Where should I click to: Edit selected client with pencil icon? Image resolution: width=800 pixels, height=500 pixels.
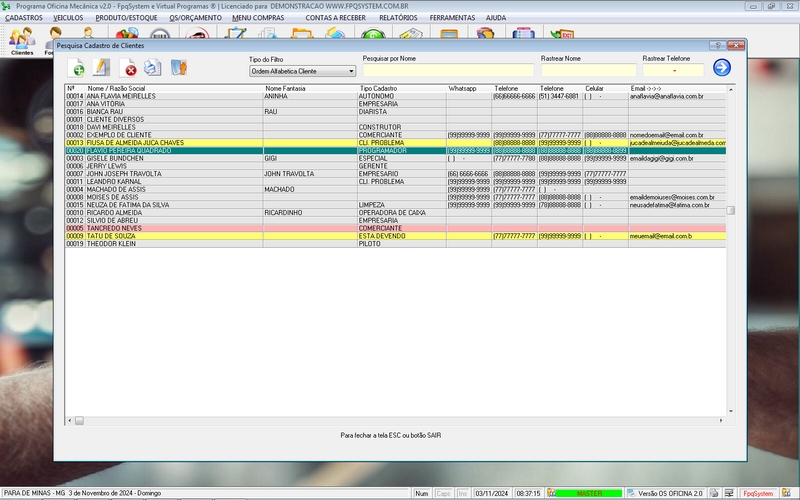coord(102,67)
